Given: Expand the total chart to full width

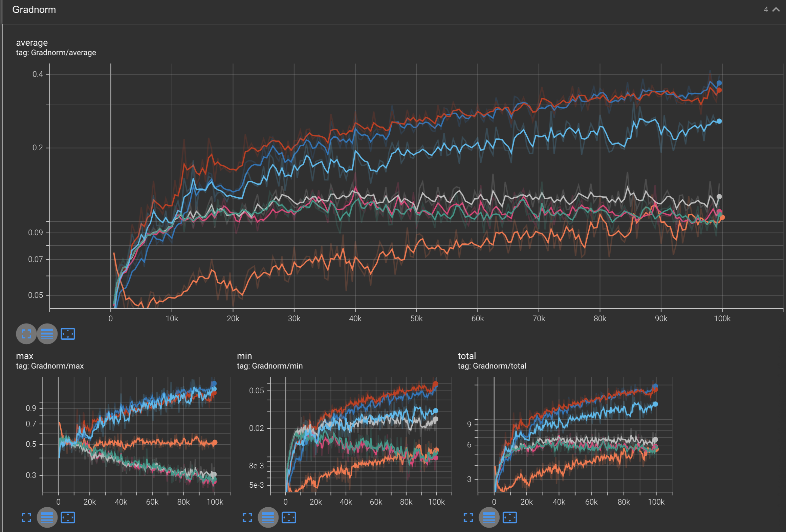Looking at the screenshot, I should pyautogui.click(x=468, y=517).
